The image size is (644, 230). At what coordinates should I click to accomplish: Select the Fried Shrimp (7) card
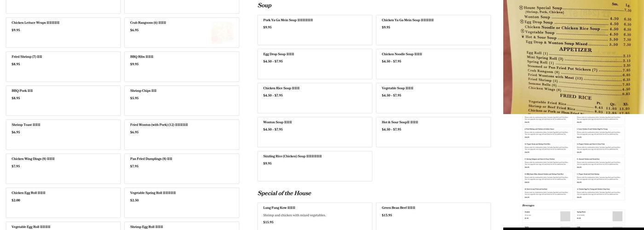(x=63, y=66)
